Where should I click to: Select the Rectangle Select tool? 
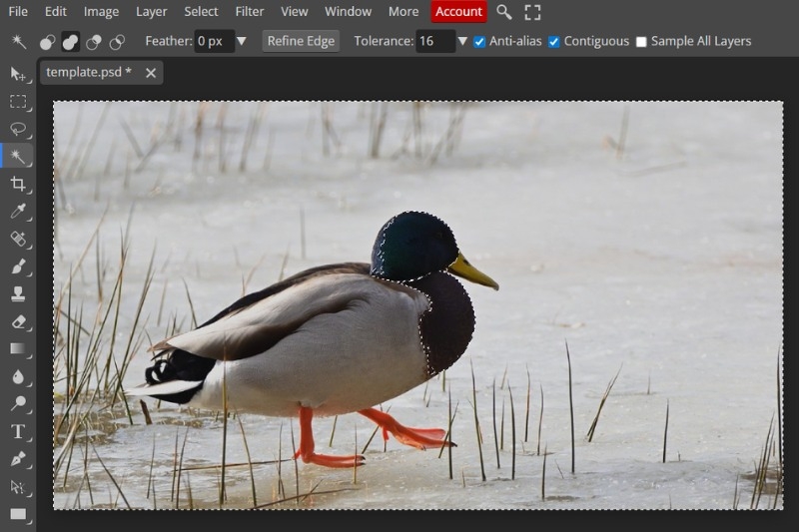pos(18,102)
